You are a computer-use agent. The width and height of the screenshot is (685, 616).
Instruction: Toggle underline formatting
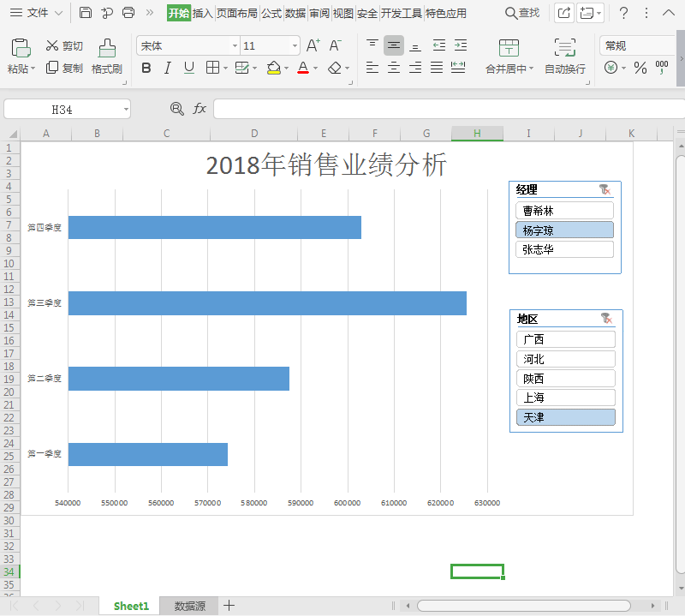[x=188, y=68]
